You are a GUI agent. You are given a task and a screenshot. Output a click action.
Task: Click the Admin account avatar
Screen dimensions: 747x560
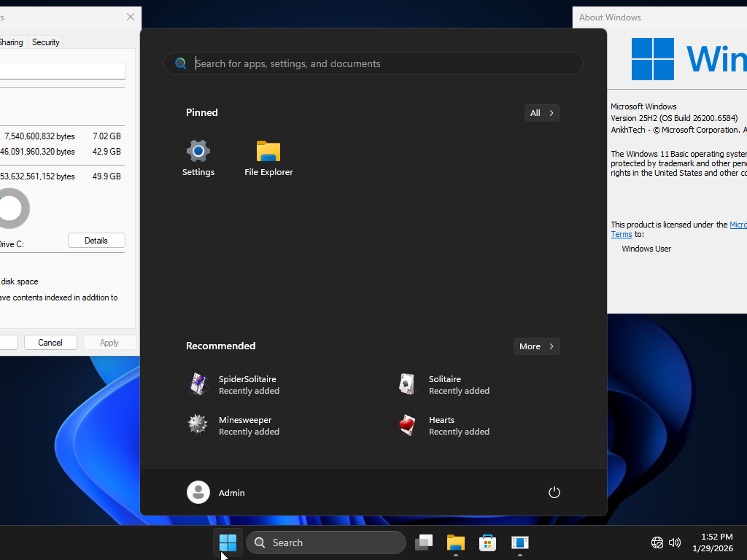coord(198,492)
